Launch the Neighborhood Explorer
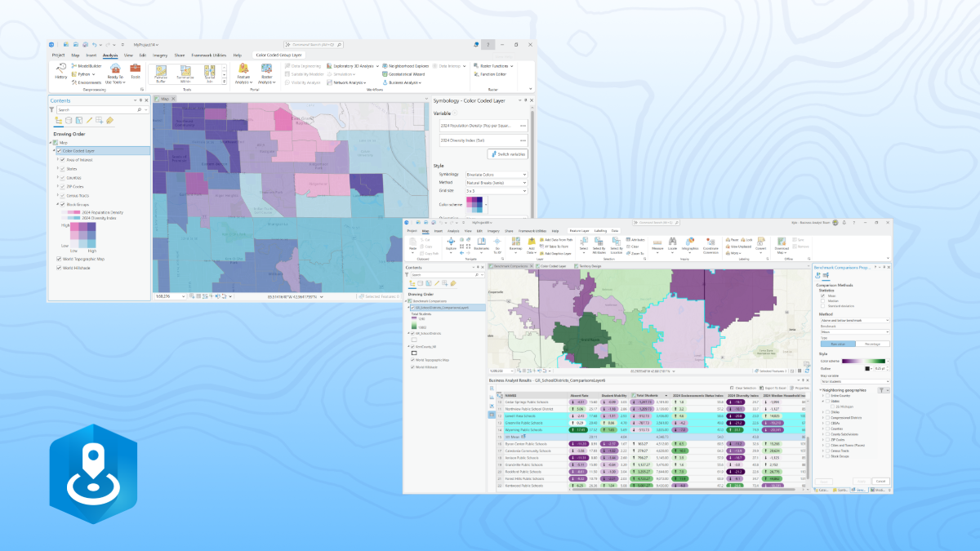 point(410,67)
